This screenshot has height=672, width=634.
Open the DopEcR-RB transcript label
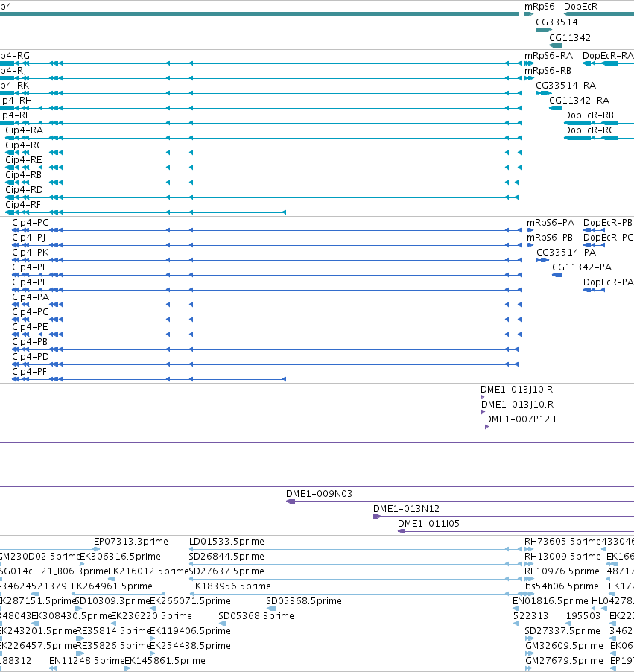589,115
